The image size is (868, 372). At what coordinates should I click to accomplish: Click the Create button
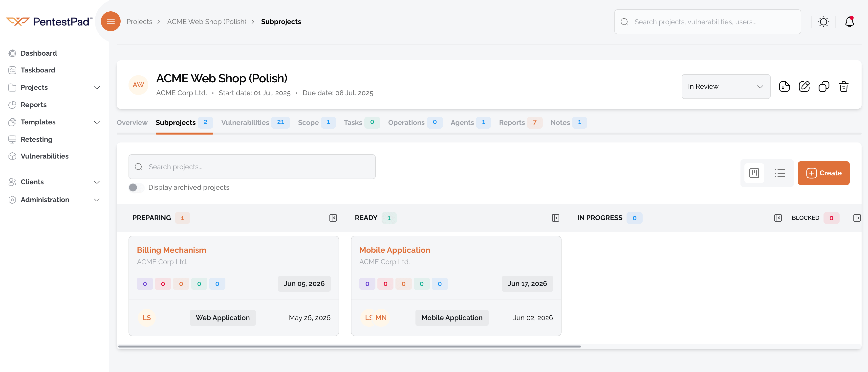pyautogui.click(x=823, y=173)
